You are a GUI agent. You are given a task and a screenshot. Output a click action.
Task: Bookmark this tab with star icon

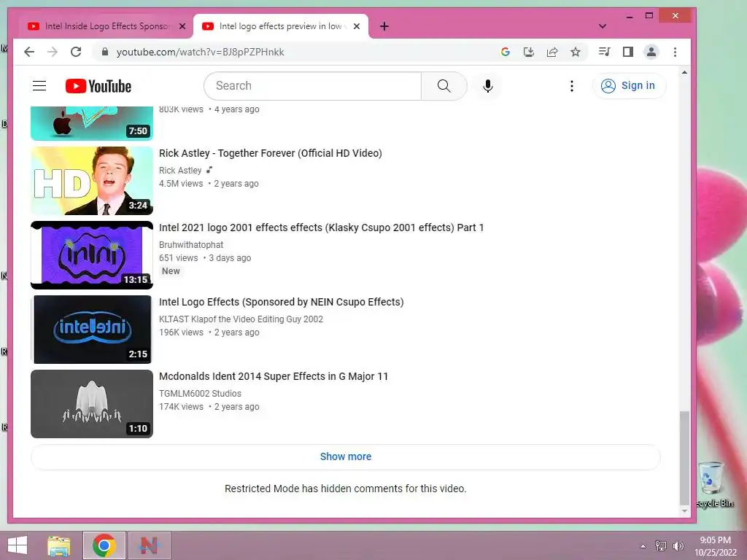coord(576,52)
